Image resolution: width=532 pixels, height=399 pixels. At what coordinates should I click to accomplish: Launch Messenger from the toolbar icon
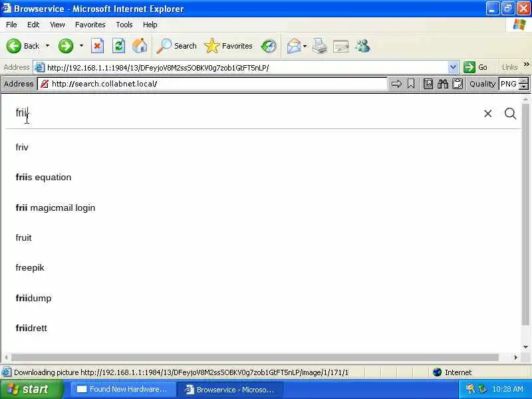coord(362,46)
